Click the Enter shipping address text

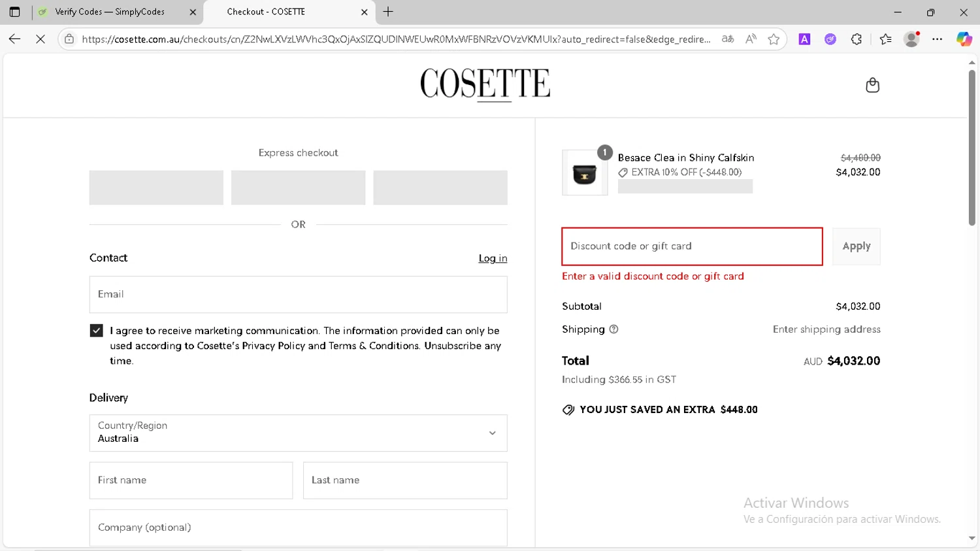(x=826, y=329)
